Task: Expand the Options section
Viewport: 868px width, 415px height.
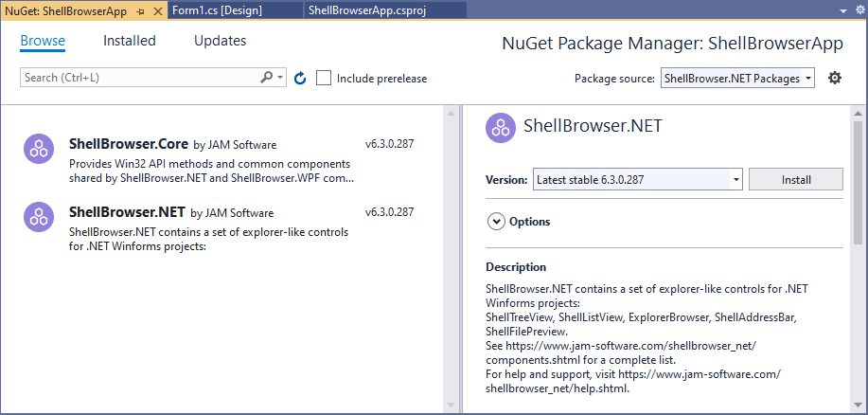Action: (496, 222)
